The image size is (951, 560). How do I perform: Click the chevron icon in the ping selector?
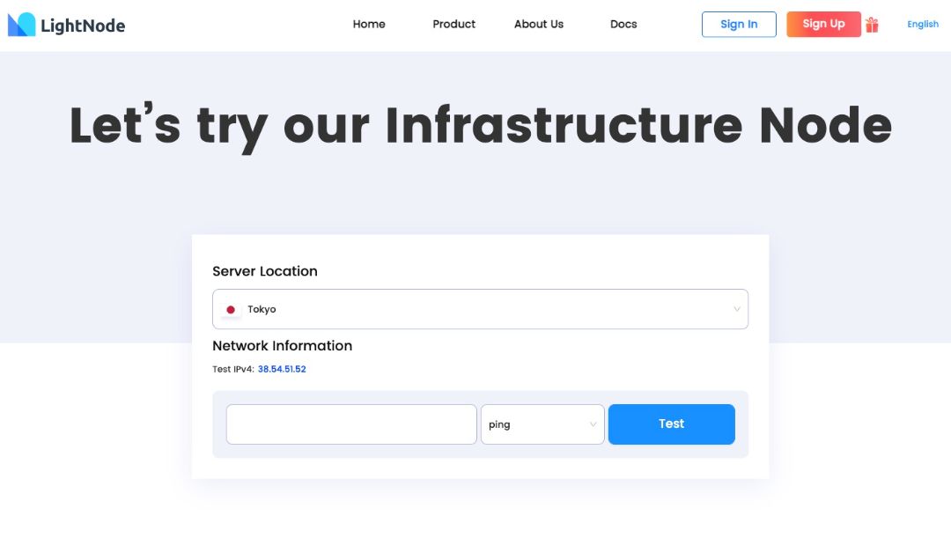pos(592,424)
